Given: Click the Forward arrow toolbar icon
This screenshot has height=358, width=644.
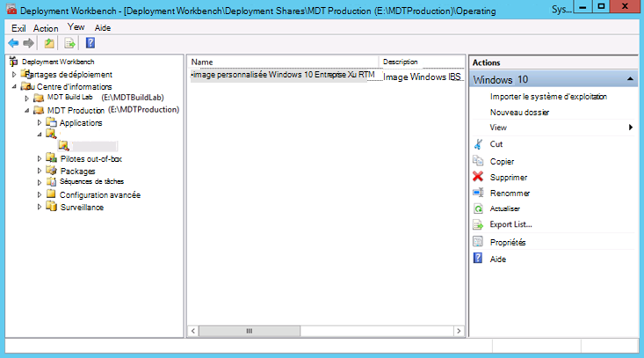Looking at the screenshot, I should pos(28,43).
